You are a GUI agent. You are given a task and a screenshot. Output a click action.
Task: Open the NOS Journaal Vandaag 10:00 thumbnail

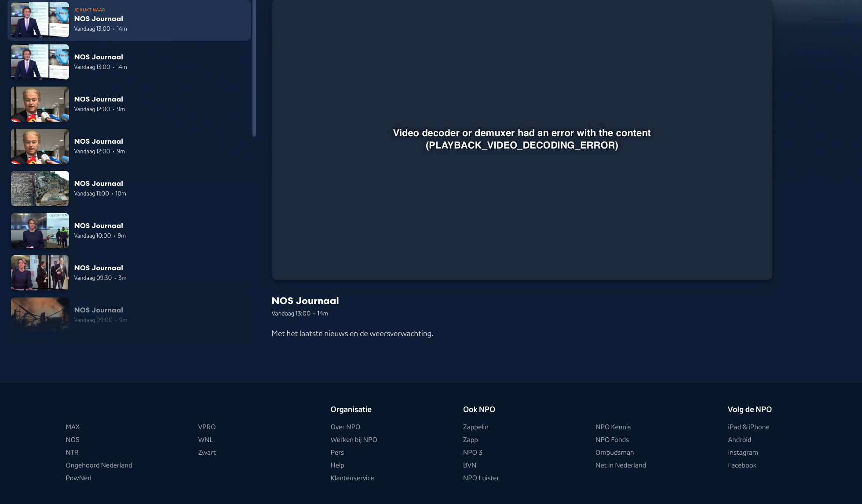point(40,231)
